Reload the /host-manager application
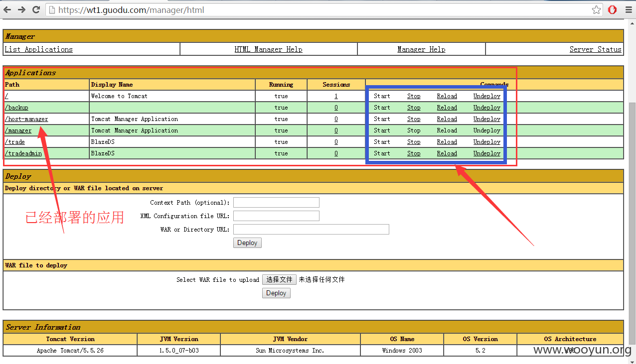636x364 pixels. (x=447, y=119)
